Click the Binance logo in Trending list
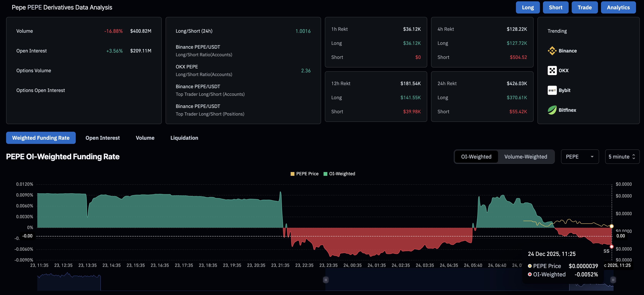The width and height of the screenshot is (644, 295). (552, 50)
